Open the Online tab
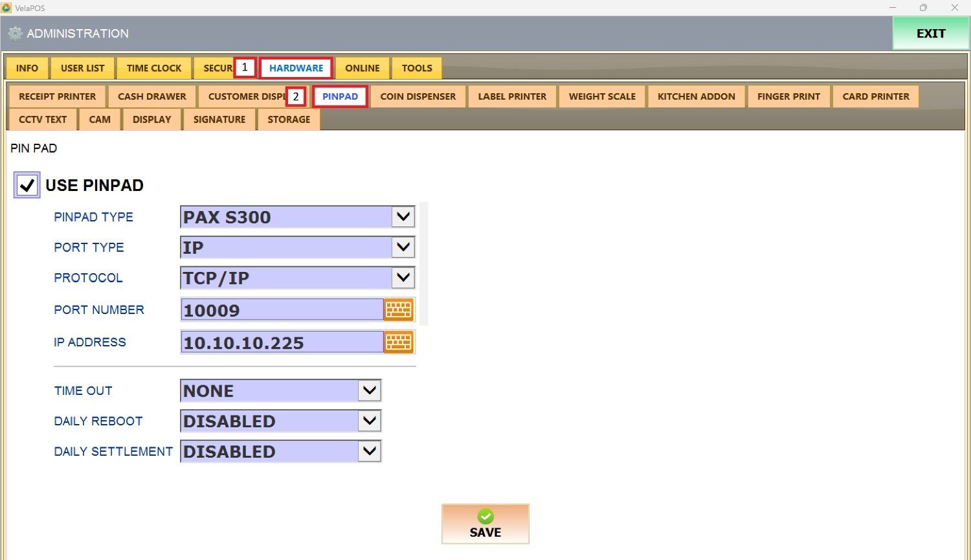Image resolution: width=971 pixels, height=560 pixels. coord(362,68)
